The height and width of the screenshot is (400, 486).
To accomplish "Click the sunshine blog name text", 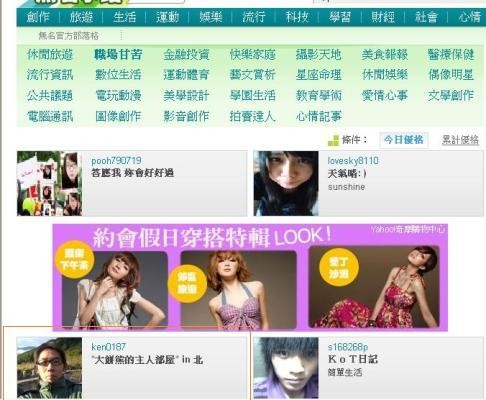I will 346,187.
